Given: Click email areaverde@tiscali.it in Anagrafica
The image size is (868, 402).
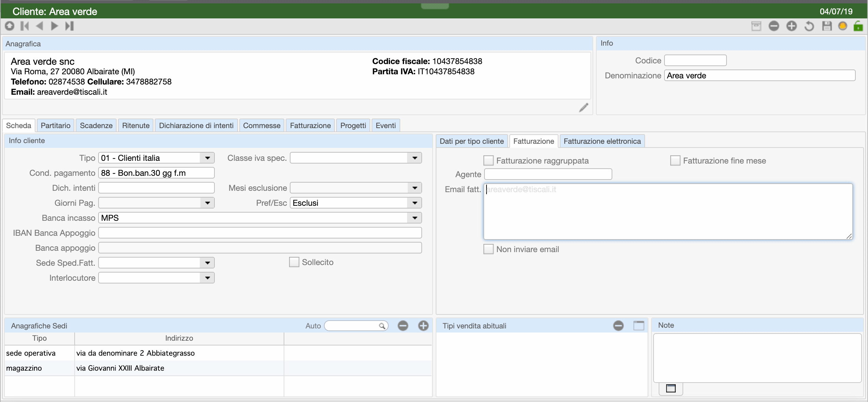Looking at the screenshot, I should click(72, 92).
